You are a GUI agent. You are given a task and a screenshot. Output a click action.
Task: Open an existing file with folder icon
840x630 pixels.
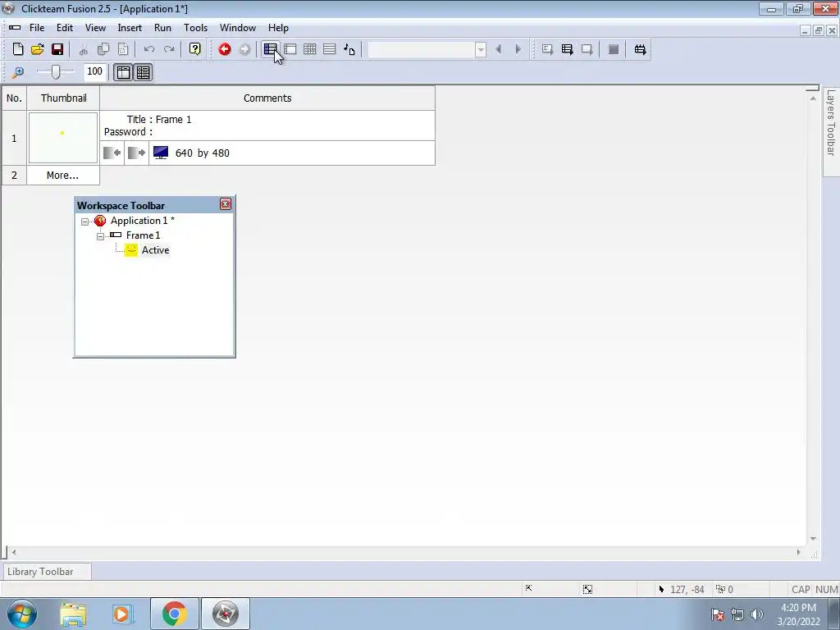pos(38,49)
